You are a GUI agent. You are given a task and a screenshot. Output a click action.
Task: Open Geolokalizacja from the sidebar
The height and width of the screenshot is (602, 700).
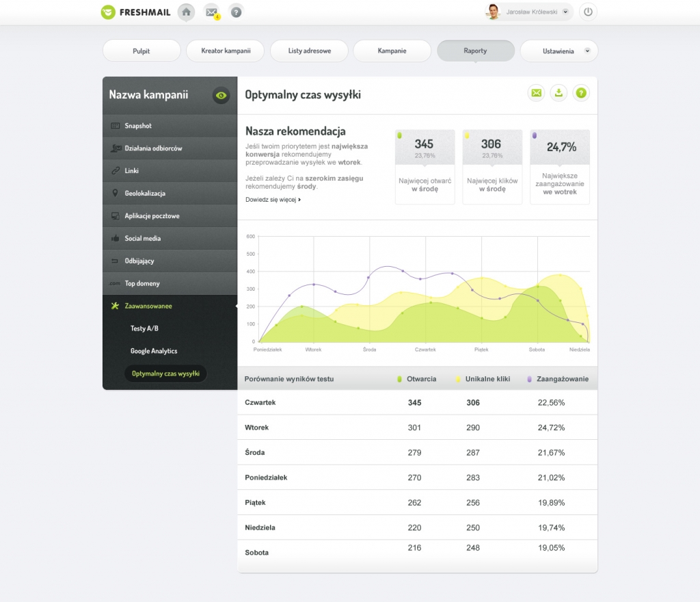145,194
